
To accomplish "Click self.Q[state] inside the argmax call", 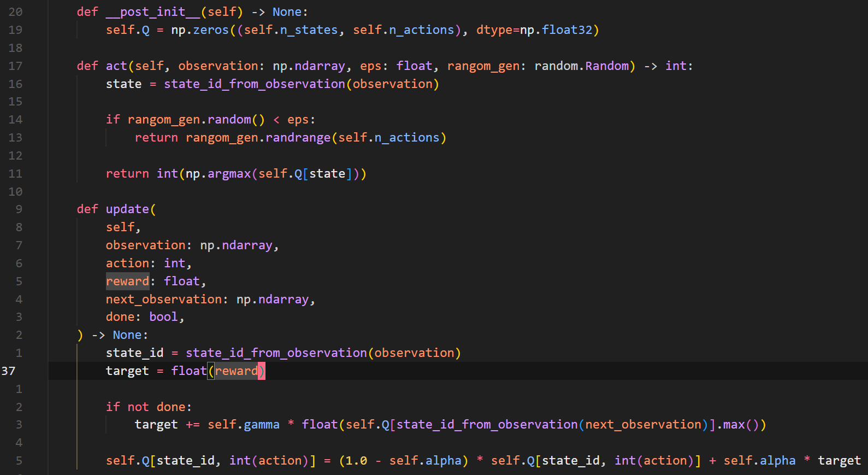I will tap(305, 174).
